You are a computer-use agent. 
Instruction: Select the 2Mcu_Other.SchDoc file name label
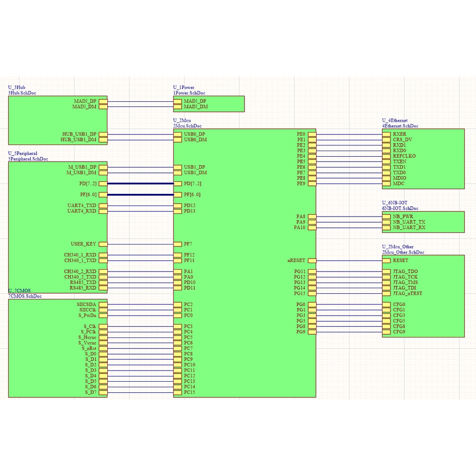coord(403,252)
